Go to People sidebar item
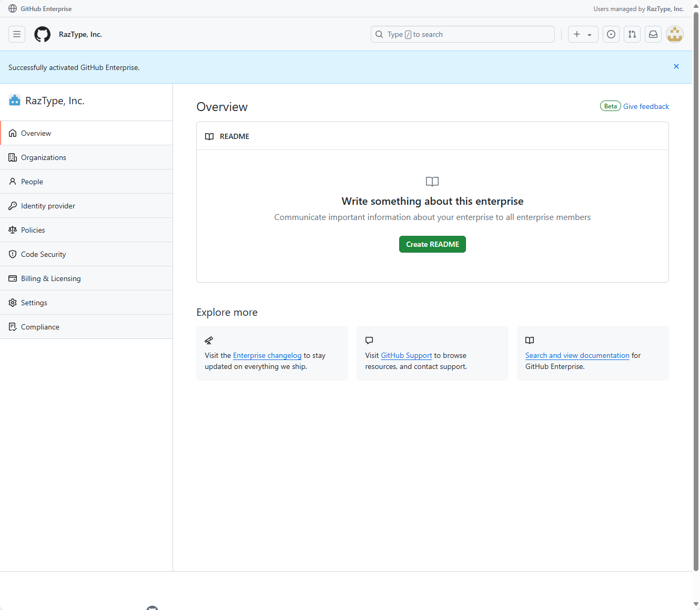700x610 pixels. [x=32, y=182]
